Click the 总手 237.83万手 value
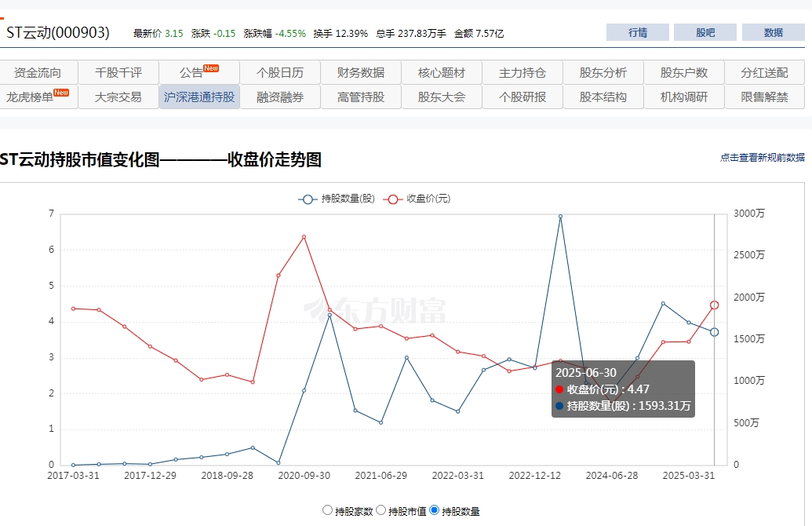This screenshot has width=812, height=526. tap(411, 34)
